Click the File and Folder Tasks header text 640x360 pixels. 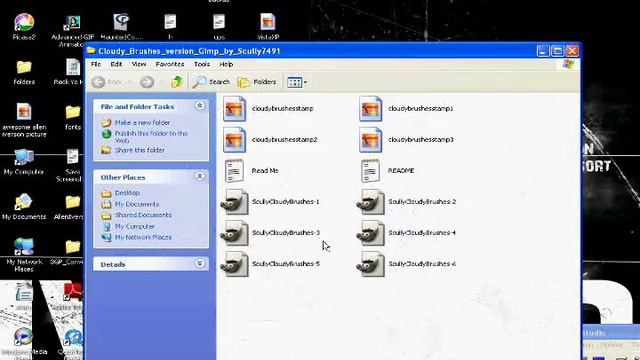click(x=137, y=107)
